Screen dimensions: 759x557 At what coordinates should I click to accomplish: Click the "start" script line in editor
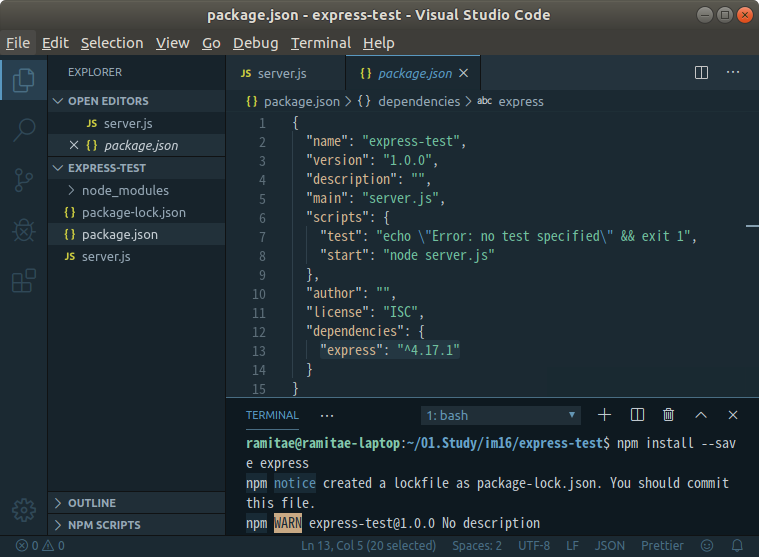[x=407, y=255]
